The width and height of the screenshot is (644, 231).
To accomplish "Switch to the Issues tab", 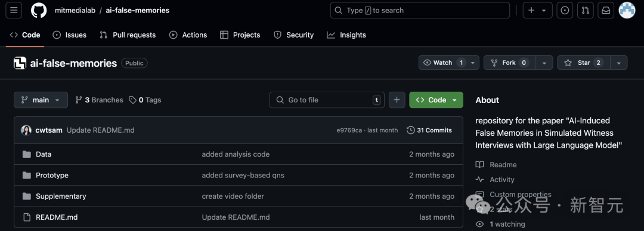I will coord(69,35).
